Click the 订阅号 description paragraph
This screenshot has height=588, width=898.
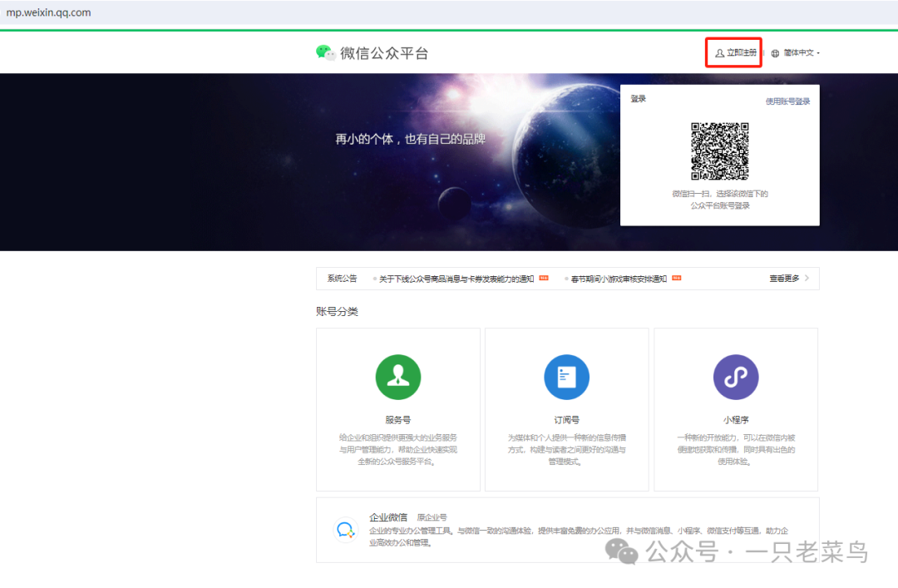[566, 449]
